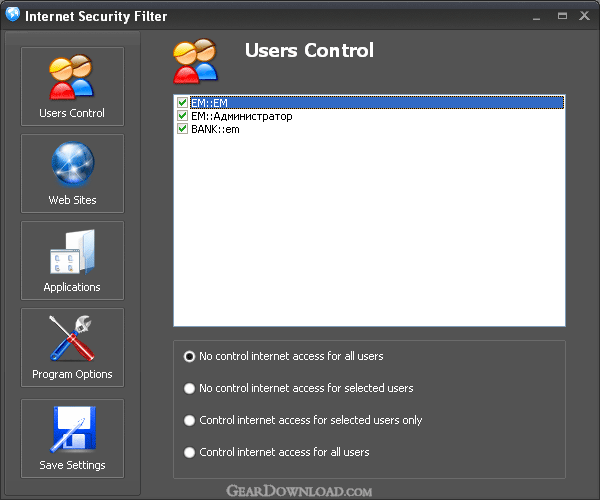Uncheck the EM::Администратор user checkbox
Image resolution: width=600 pixels, height=500 pixels.
point(183,116)
